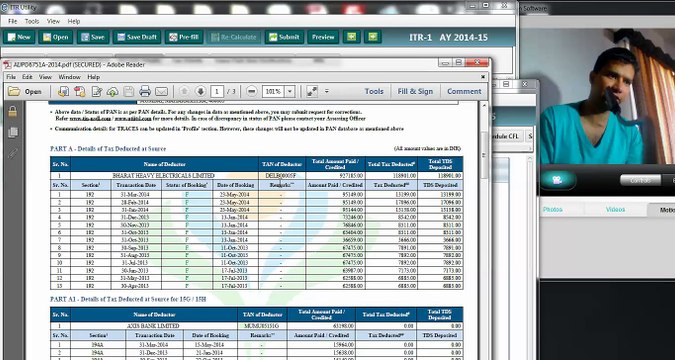
Task: Close the PDF document with menu-bar X
Action: pos(483,77)
